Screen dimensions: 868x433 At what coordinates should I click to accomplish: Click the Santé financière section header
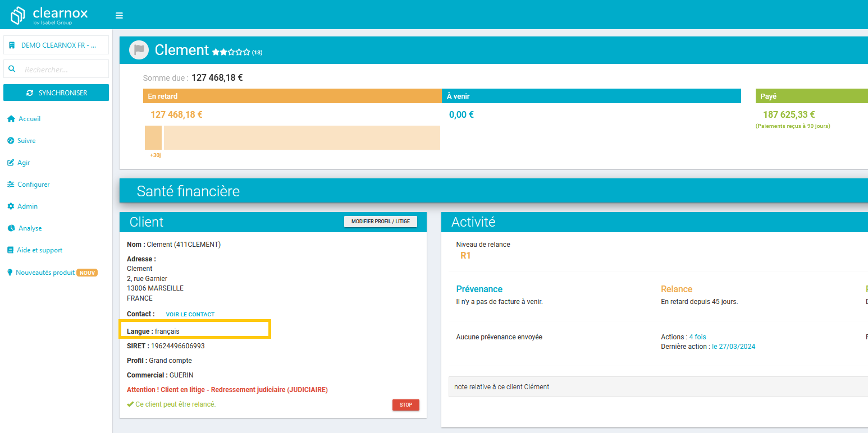coord(494,191)
